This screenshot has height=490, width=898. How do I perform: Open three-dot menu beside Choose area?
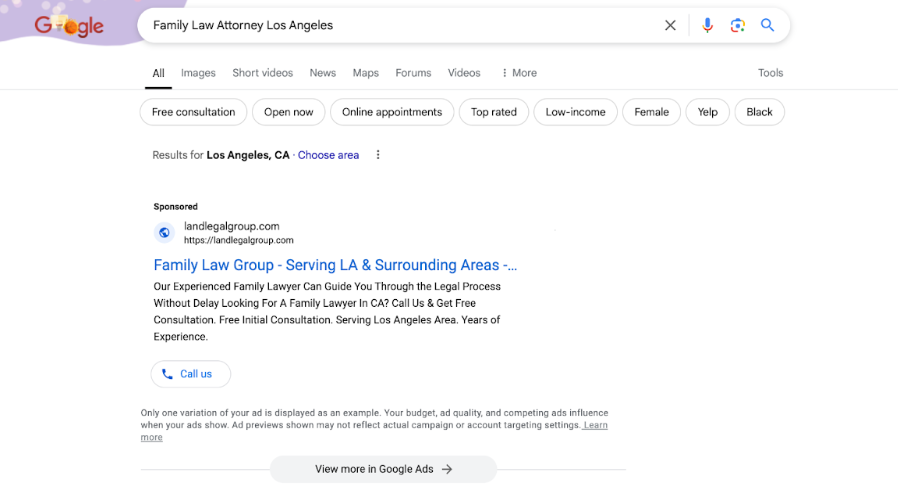pos(378,155)
